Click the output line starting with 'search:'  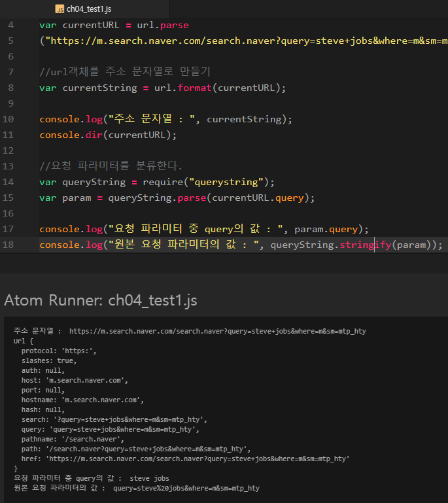(x=114, y=419)
